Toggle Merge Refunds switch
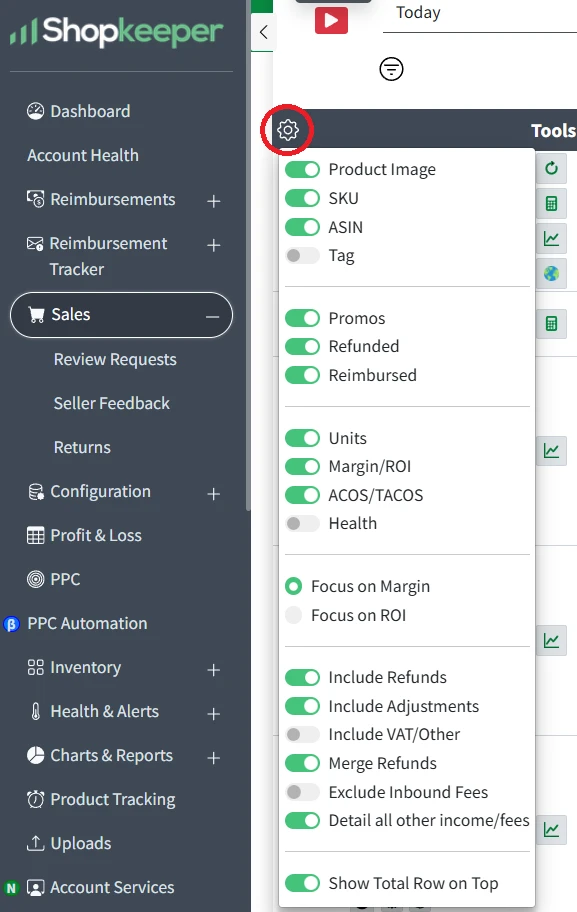The width and height of the screenshot is (577, 912). tap(302, 763)
